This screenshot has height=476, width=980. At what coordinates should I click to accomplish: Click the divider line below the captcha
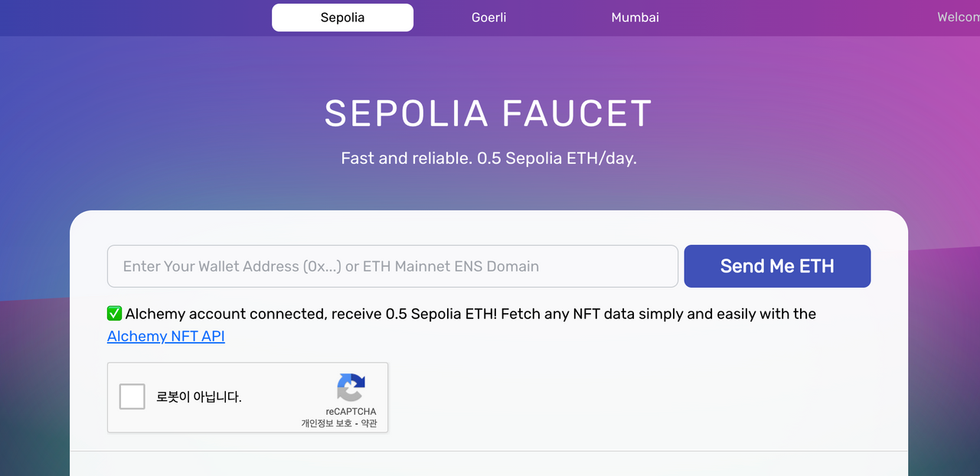(488, 451)
